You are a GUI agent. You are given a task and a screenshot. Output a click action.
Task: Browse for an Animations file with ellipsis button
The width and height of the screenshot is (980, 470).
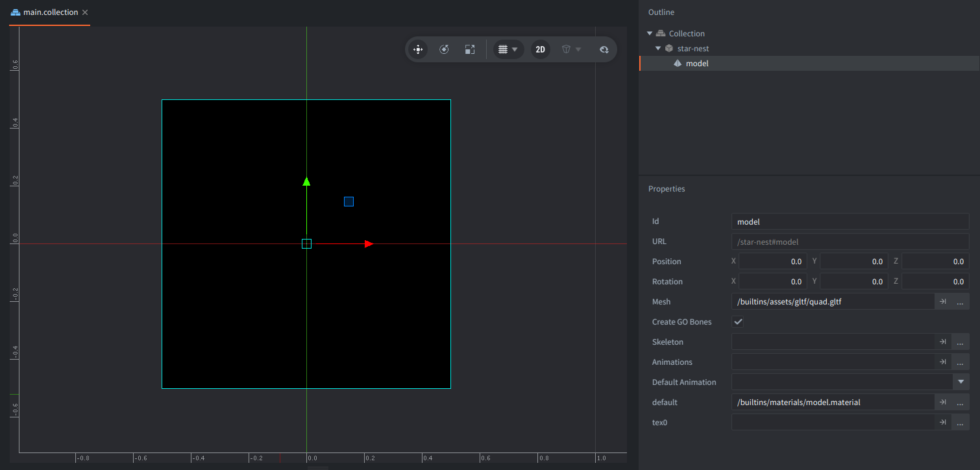(961, 362)
